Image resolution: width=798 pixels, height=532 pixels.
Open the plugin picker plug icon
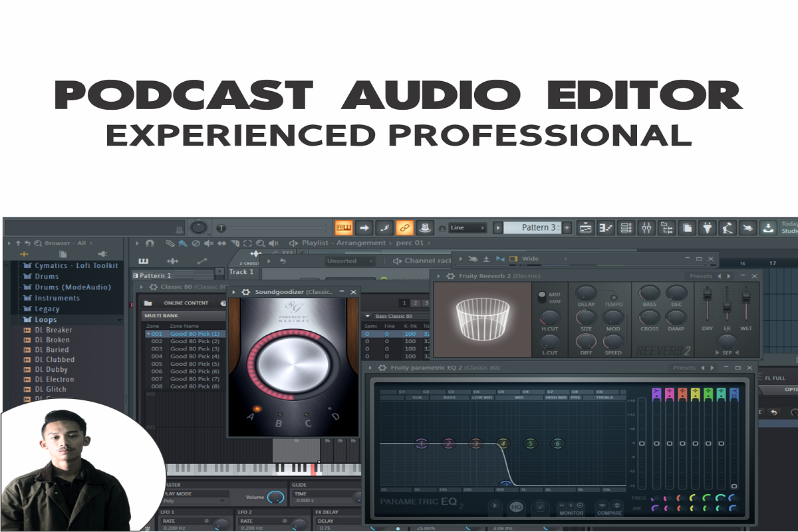tap(708, 228)
